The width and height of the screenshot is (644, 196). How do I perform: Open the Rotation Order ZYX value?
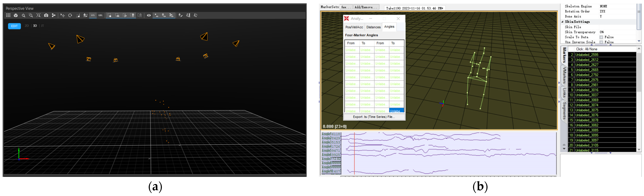(603, 11)
